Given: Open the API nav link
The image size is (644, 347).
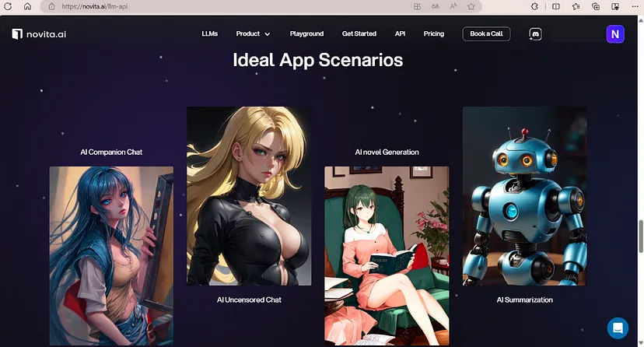Looking at the screenshot, I should (x=400, y=33).
